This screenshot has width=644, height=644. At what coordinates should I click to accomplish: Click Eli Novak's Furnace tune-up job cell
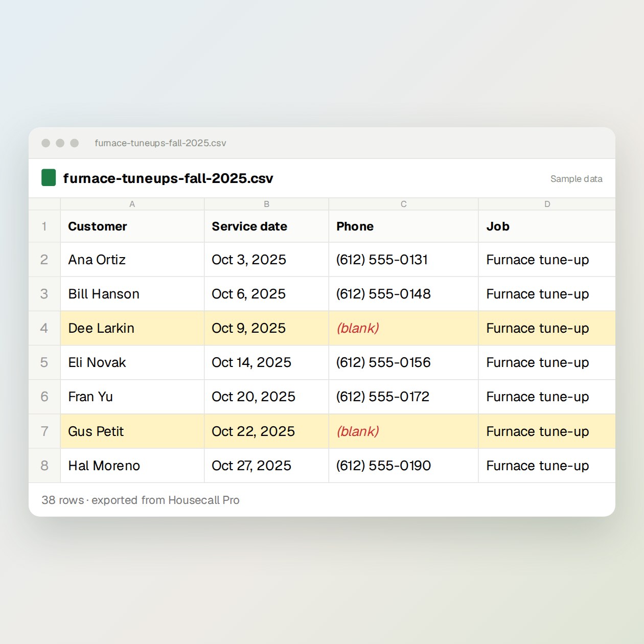click(547, 362)
